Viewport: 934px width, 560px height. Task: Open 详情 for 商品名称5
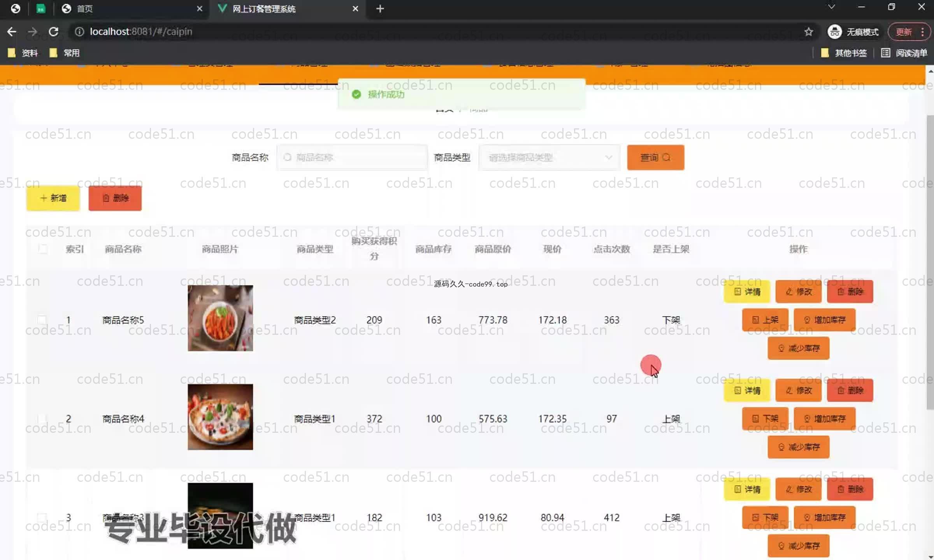click(x=747, y=291)
